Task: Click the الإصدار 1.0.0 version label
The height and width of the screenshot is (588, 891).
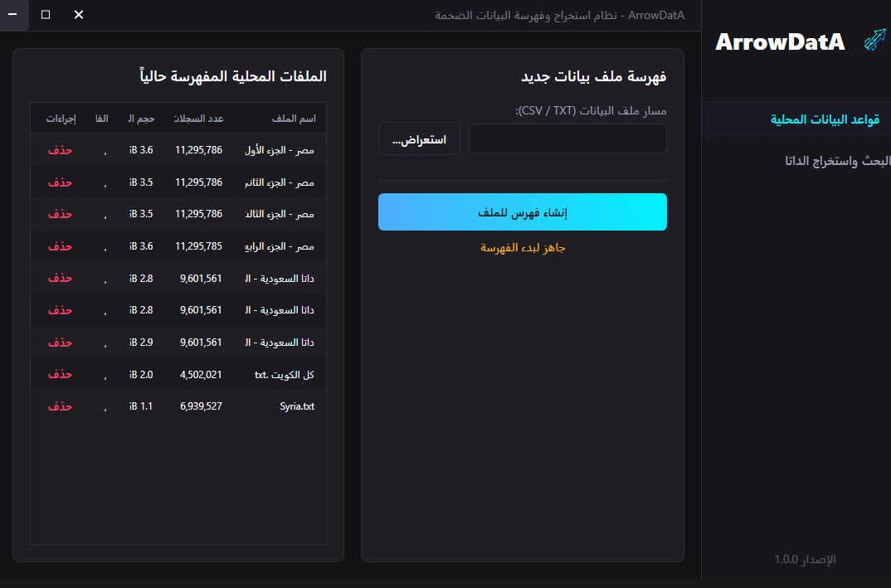Action: click(806, 559)
